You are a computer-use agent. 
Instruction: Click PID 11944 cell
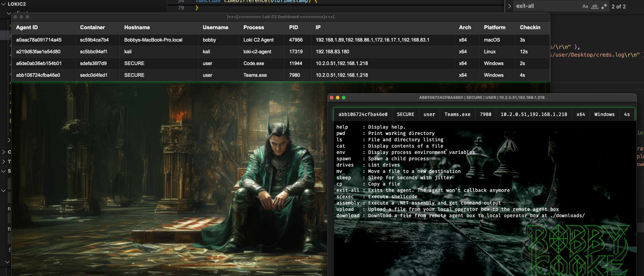pyautogui.click(x=296, y=63)
